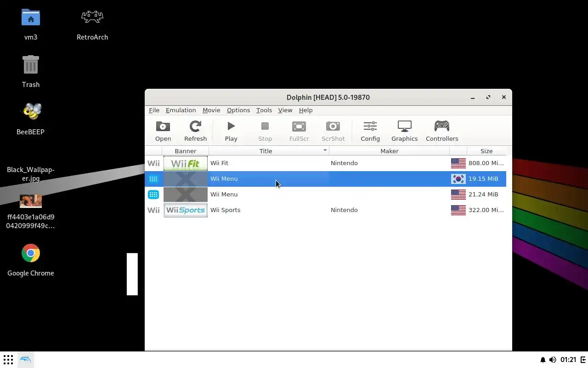Click Wii platform icon in Wii Fit row

click(x=153, y=163)
